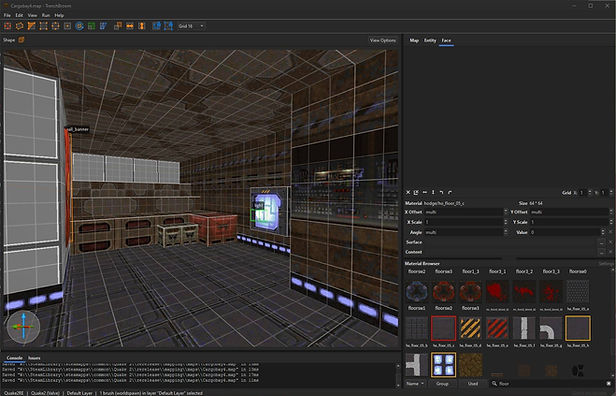The width and height of the screenshot is (616, 396).
Task: Show the Console tab
Action: 15,358
